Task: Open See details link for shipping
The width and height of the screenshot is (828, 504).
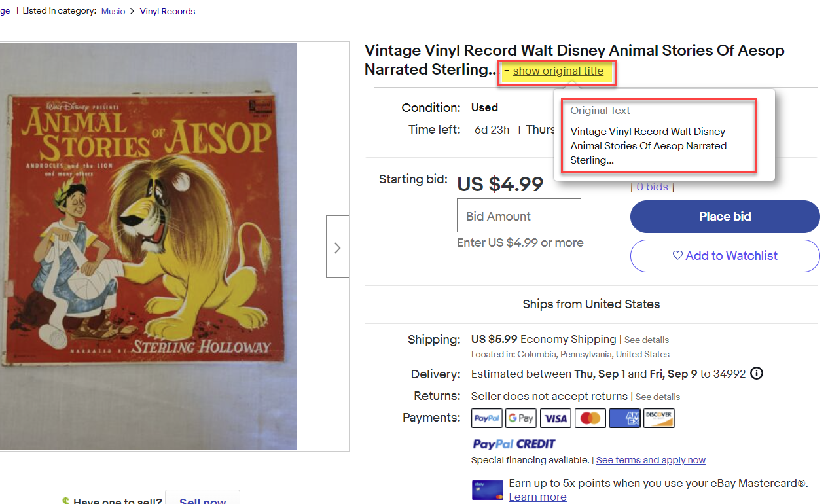Action: pyautogui.click(x=647, y=340)
